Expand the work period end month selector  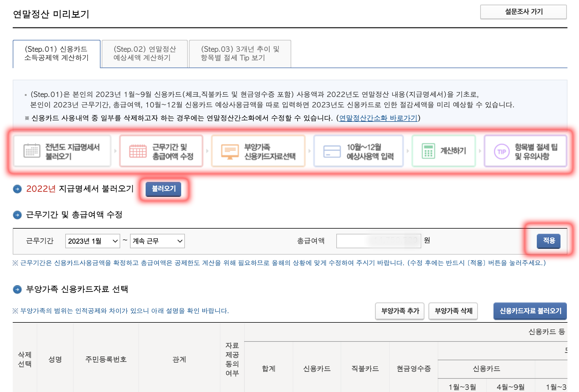pyautogui.click(x=157, y=241)
